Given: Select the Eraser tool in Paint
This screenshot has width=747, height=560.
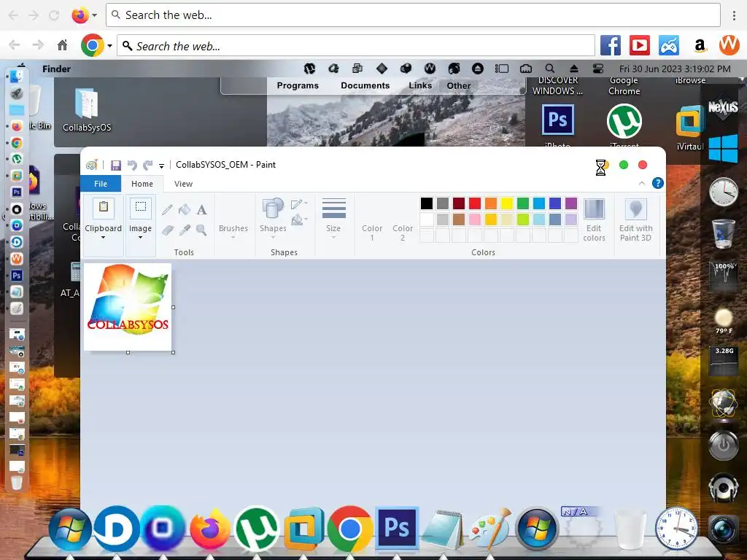Looking at the screenshot, I should (x=167, y=230).
